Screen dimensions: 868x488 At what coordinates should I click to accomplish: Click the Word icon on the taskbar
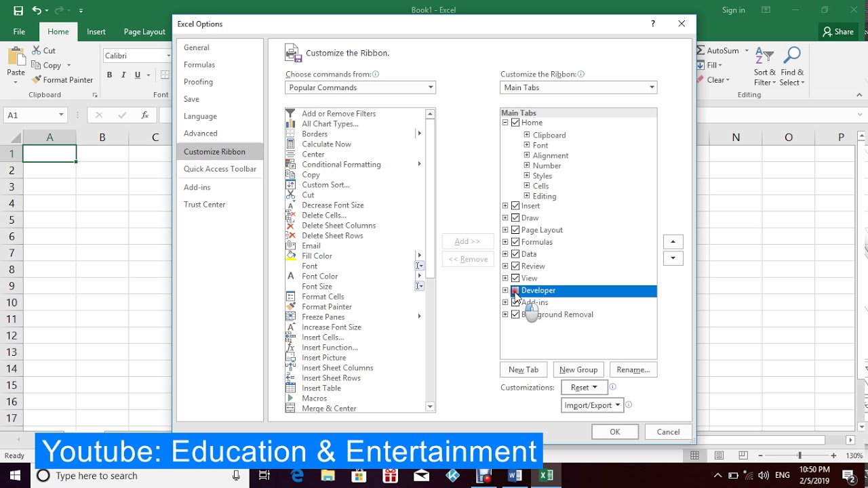(515, 476)
